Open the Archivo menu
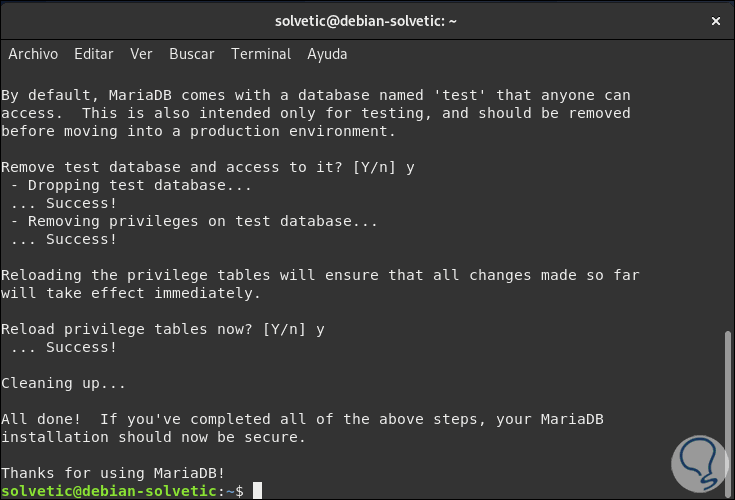Image resolution: width=735 pixels, height=500 pixels. pos(33,54)
